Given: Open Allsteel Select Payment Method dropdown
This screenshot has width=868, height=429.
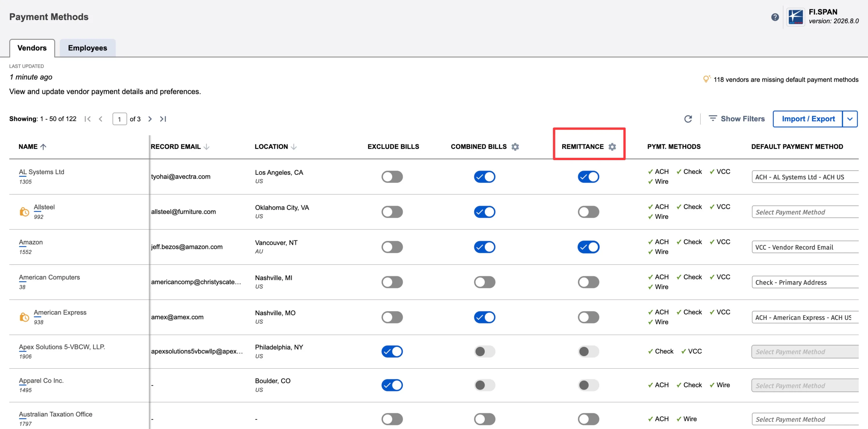Looking at the screenshot, I should point(805,212).
